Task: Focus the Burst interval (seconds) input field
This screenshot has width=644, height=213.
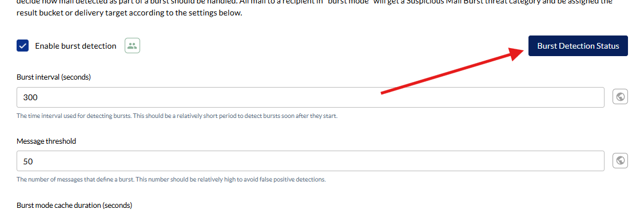Action: click(x=311, y=97)
